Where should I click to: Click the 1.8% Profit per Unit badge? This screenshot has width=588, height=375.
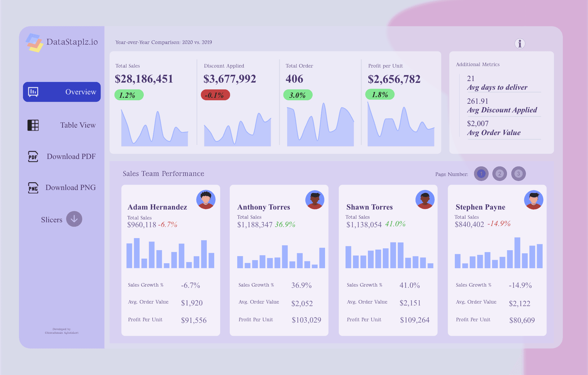pos(380,94)
